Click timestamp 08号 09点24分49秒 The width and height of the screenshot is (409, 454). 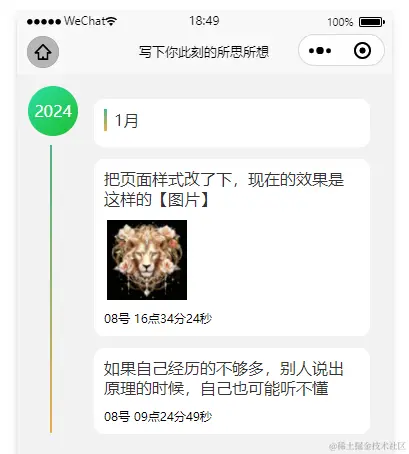pyautogui.click(x=158, y=416)
